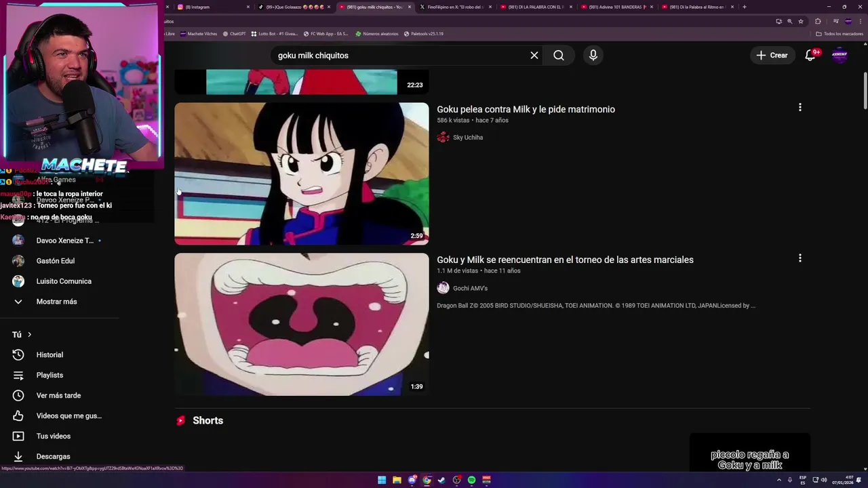The image size is (868, 488).
Task: Open Historial in the sidebar
Action: point(50,355)
